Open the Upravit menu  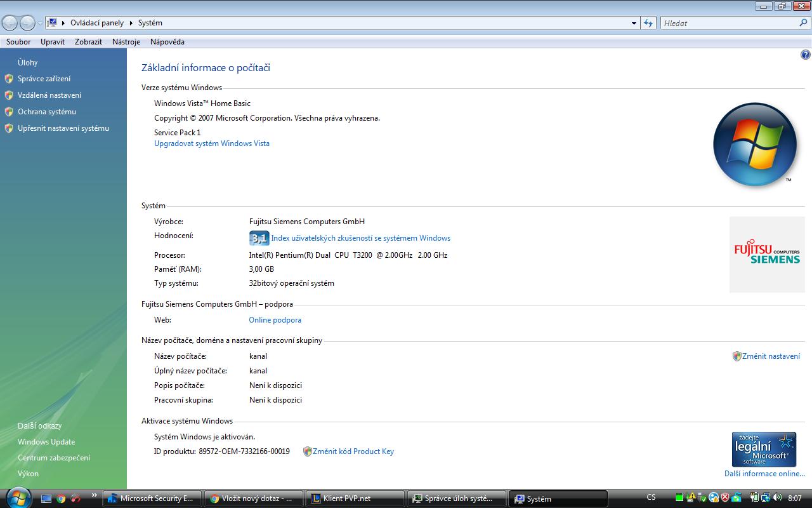click(x=53, y=42)
